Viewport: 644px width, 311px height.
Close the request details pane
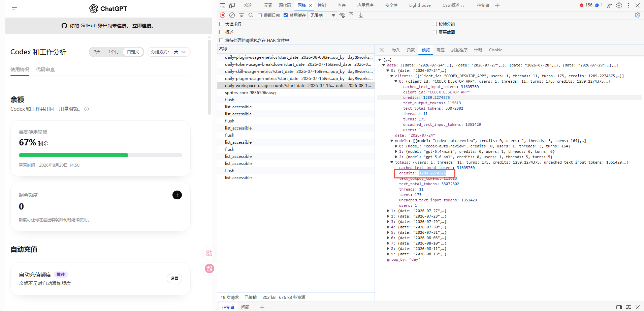click(382, 50)
